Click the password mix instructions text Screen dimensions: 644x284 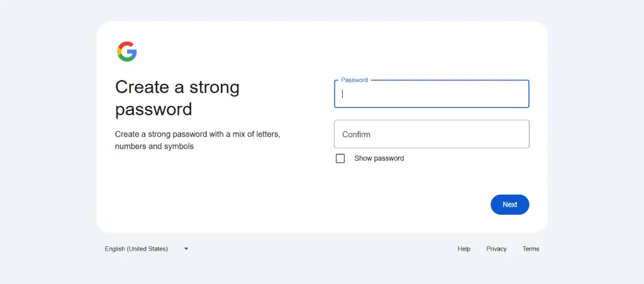tap(197, 140)
